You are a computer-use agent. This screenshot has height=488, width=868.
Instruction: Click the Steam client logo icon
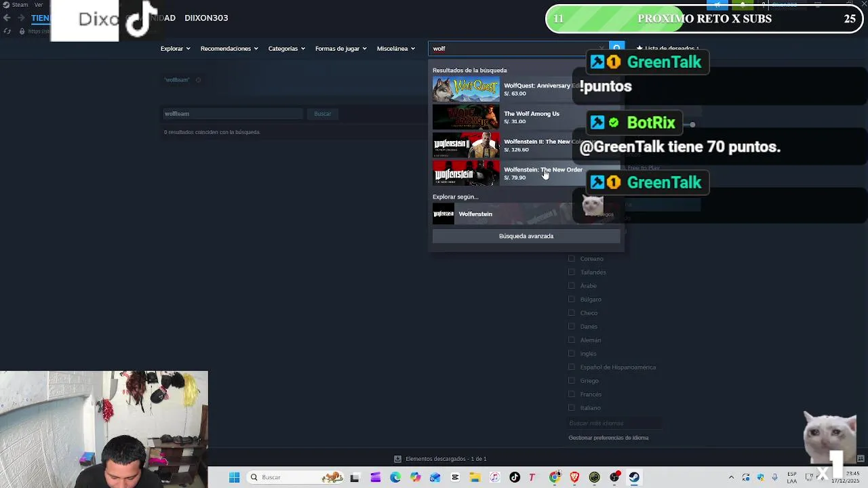(6, 5)
